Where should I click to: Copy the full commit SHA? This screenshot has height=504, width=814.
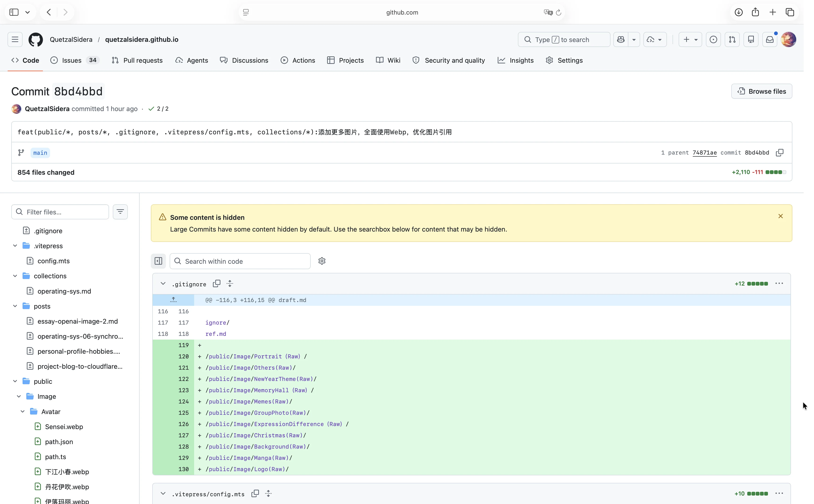tap(780, 152)
